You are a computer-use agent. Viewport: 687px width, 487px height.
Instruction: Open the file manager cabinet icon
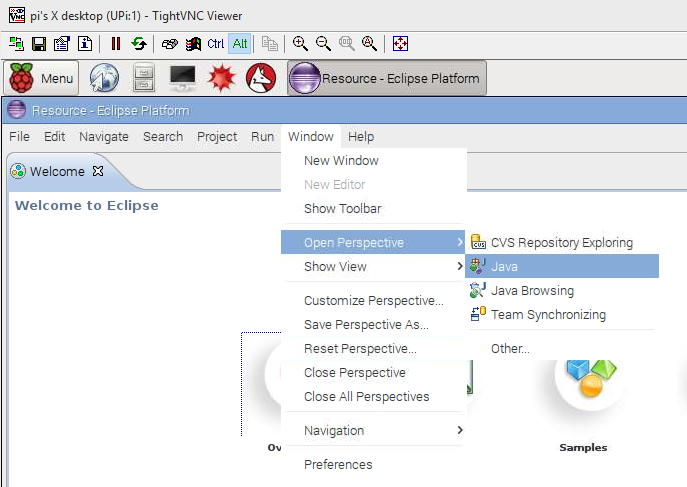pos(144,78)
